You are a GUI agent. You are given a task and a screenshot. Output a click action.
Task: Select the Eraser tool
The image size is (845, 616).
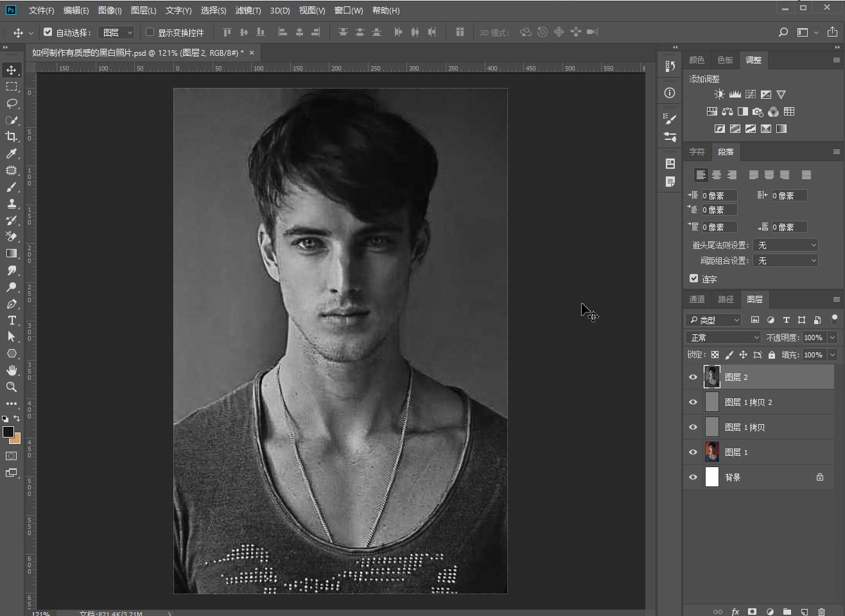coord(12,237)
